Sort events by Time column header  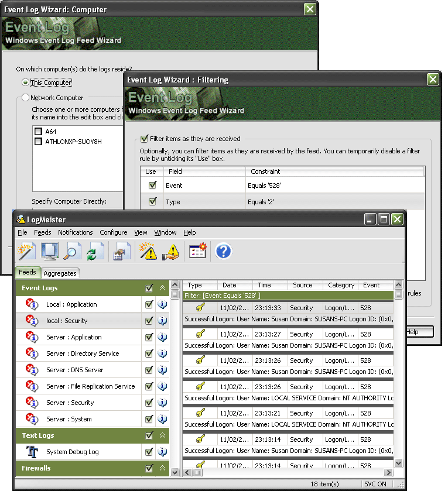[x=270, y=285]
